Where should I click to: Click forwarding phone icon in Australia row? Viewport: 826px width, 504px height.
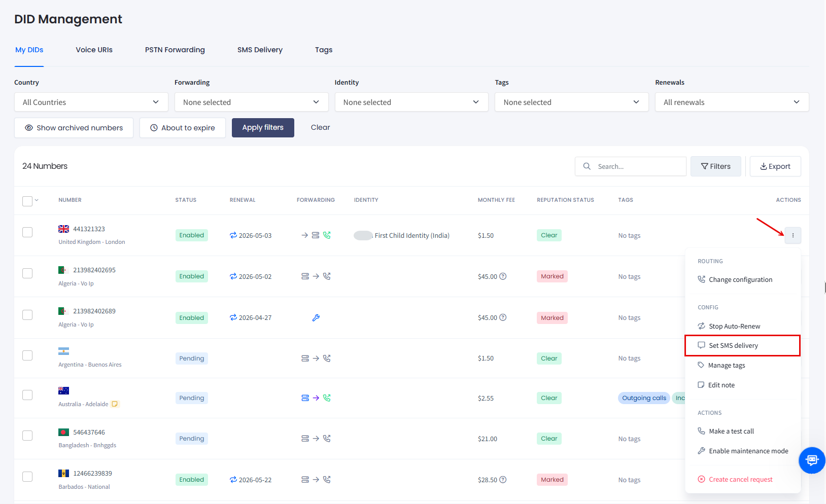(x=327, y=398)
